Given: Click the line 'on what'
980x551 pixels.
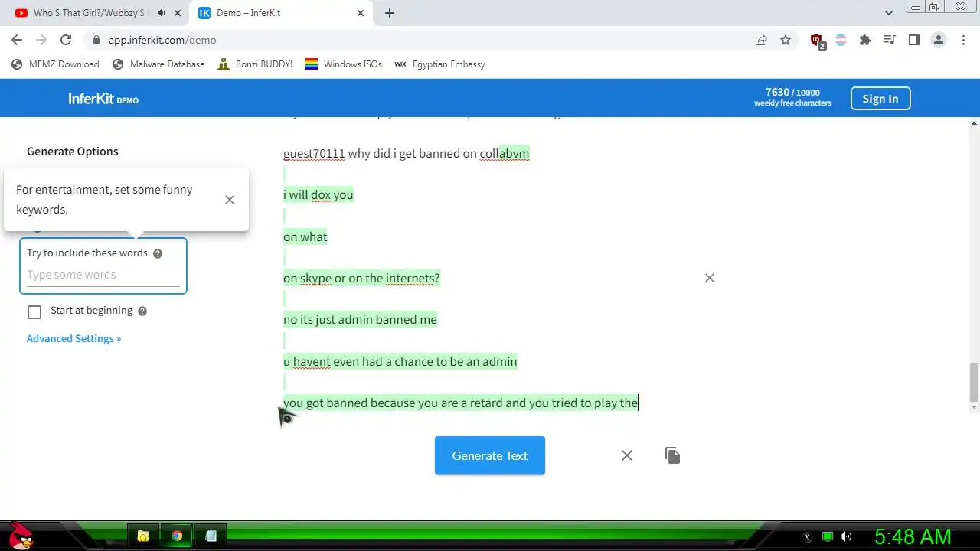Looking at the screenshot, I should click(x=305, y=236).
